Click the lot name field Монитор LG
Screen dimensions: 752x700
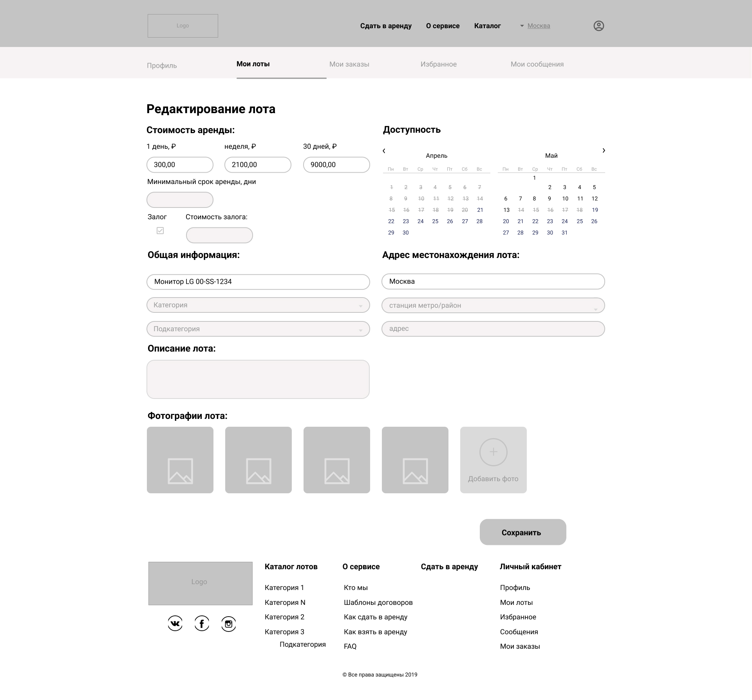(258, 282)
